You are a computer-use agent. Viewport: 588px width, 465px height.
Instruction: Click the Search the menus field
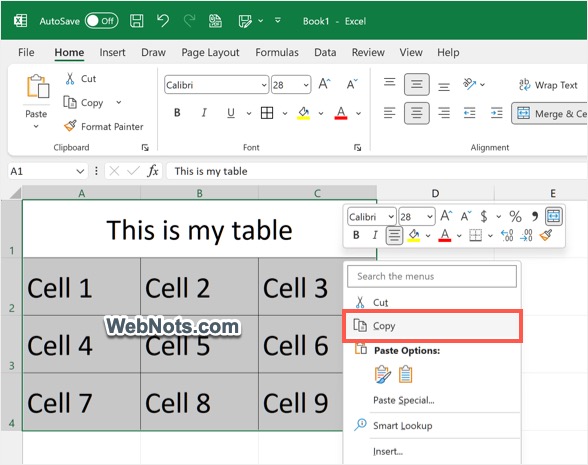[432, 276]
